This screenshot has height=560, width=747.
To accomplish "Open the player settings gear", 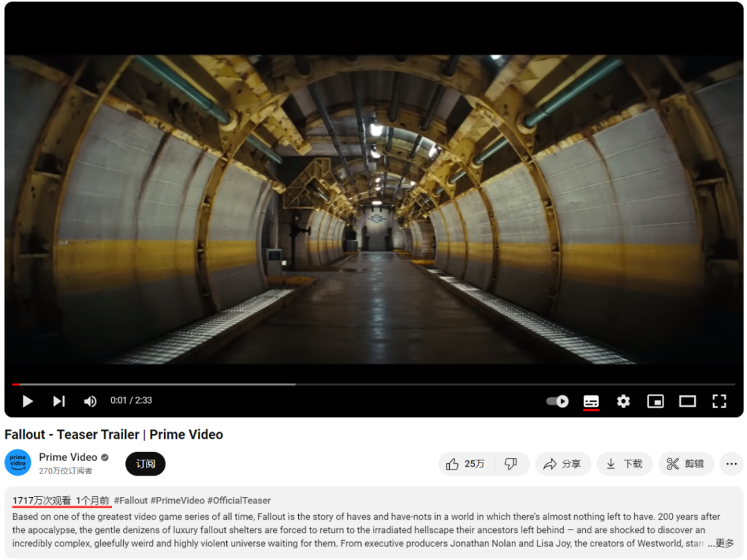I will 623,401.
